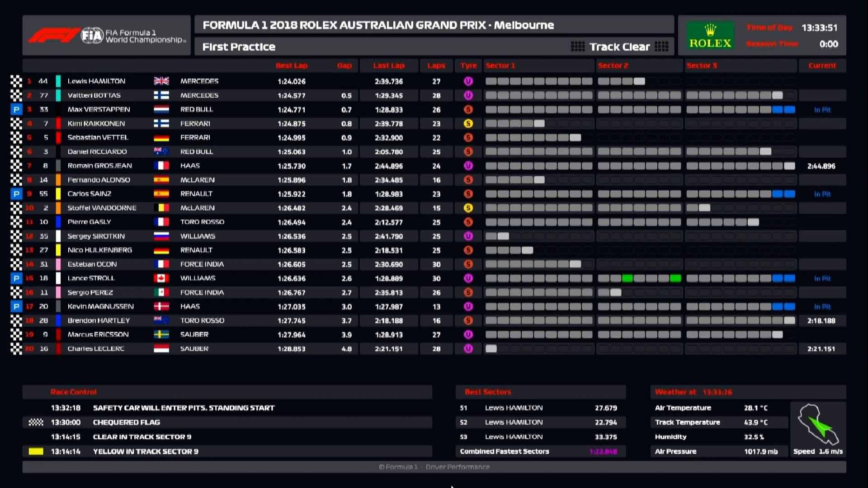Toggle Verstappen's P pit indicator
This screenshot has height=488, width=868.
coord(16,109)
